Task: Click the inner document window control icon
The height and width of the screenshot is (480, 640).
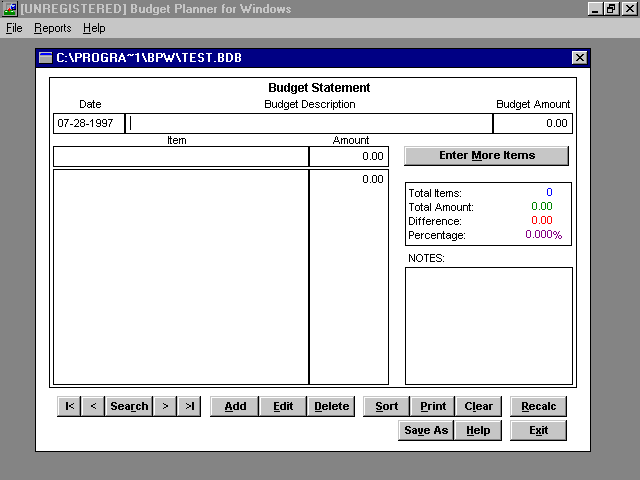Action: (45, 58)
